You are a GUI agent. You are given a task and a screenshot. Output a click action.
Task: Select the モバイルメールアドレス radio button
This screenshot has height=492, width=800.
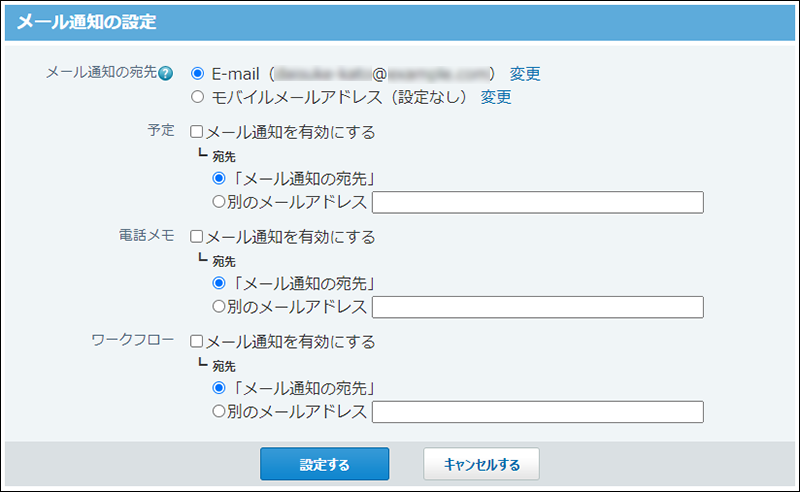[x=197, y=96]
